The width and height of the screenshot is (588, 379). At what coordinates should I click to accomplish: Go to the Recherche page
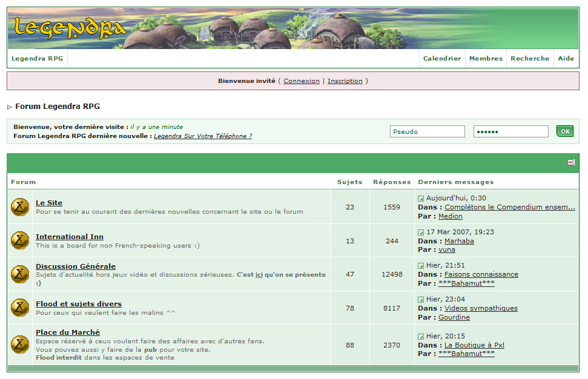point(530,59)
